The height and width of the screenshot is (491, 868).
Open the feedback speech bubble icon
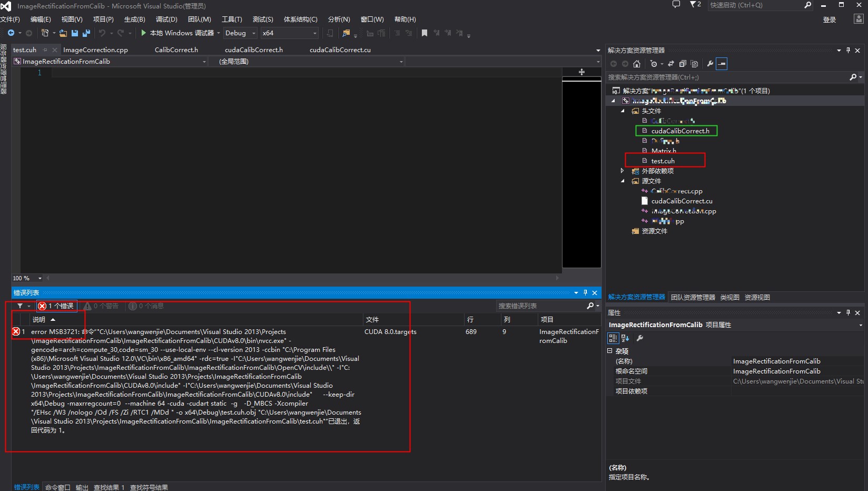(x=676, y=5)
